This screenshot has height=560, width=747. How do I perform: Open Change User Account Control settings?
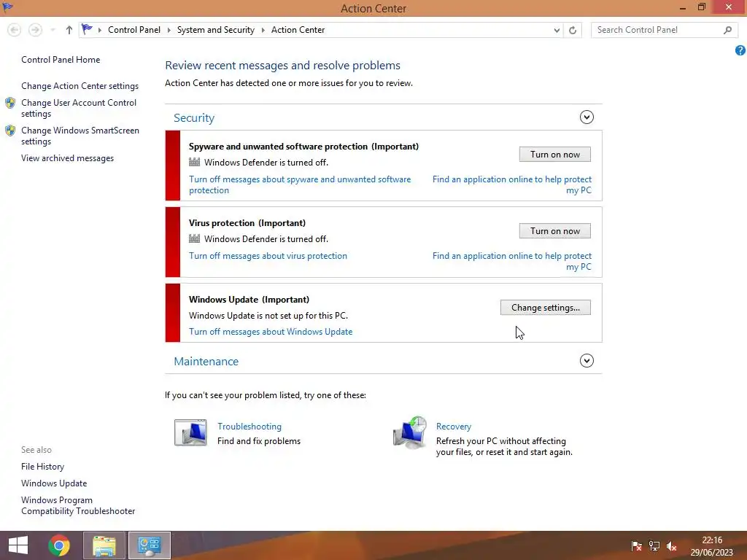tap(79, 108)
